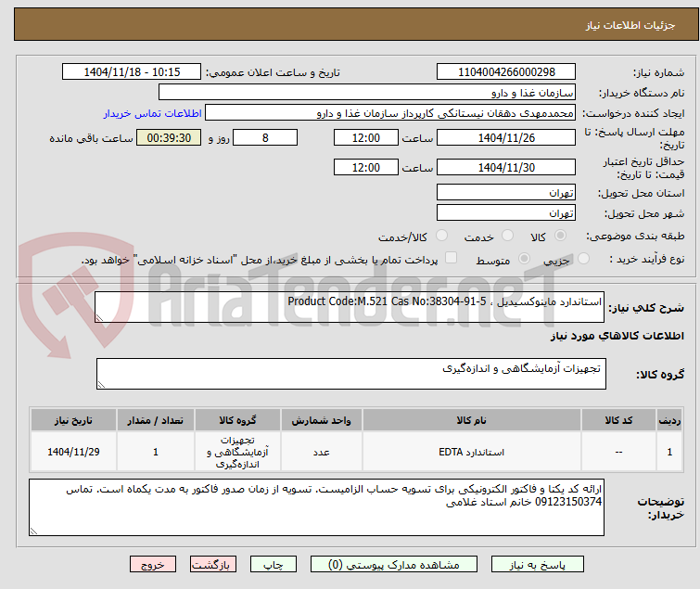Click the 'تاریخ نیاز' column header

(x=73, y=420)
